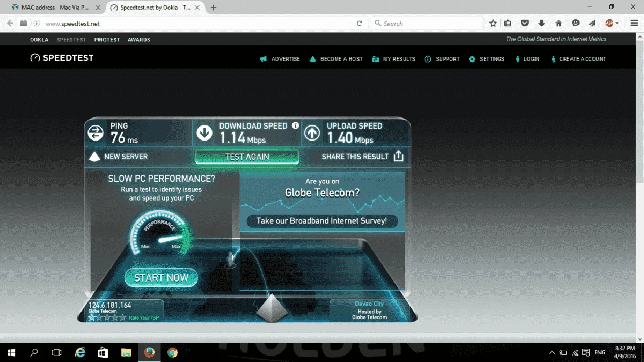Click the browser back button
This screenshot has height=362, width=644.
coord(10,24)
